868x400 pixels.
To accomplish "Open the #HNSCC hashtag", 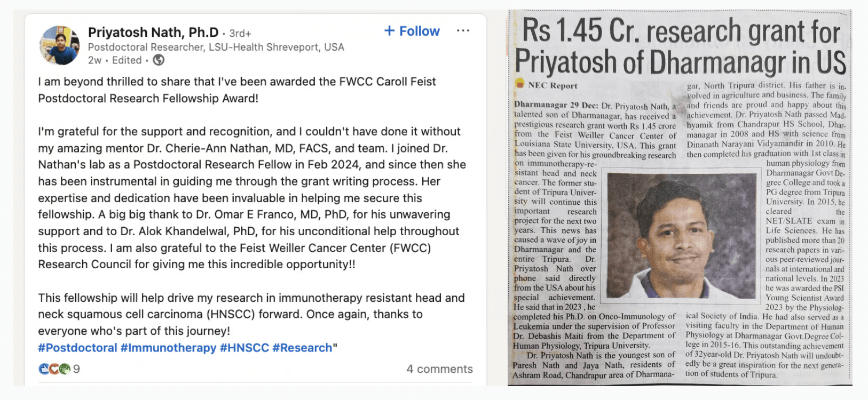I will pos(244,348).
